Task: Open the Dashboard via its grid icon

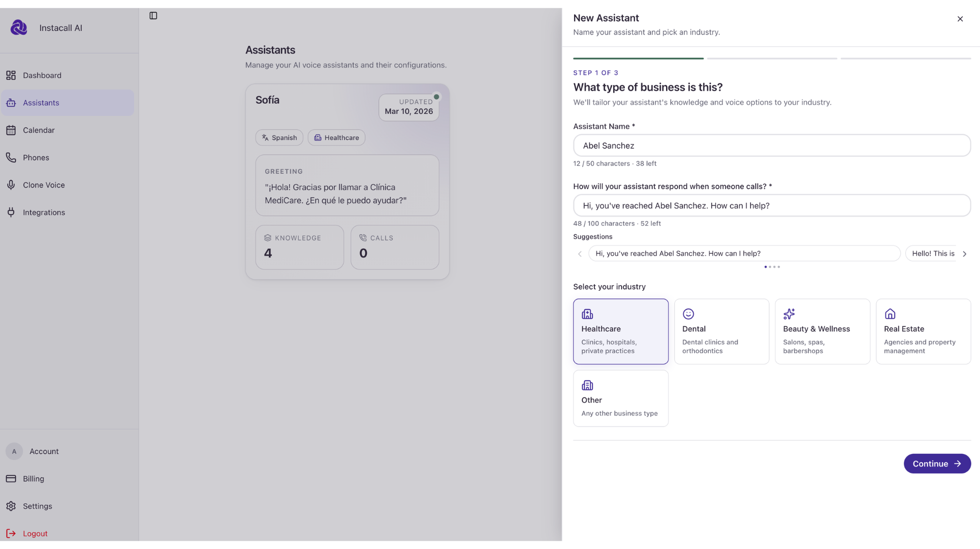Action: pos(11,75)
